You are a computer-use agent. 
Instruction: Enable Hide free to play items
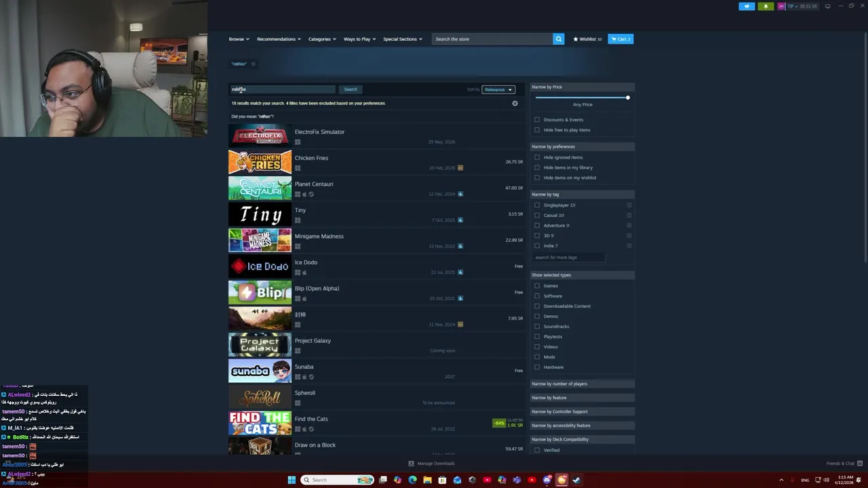[537, 129]
